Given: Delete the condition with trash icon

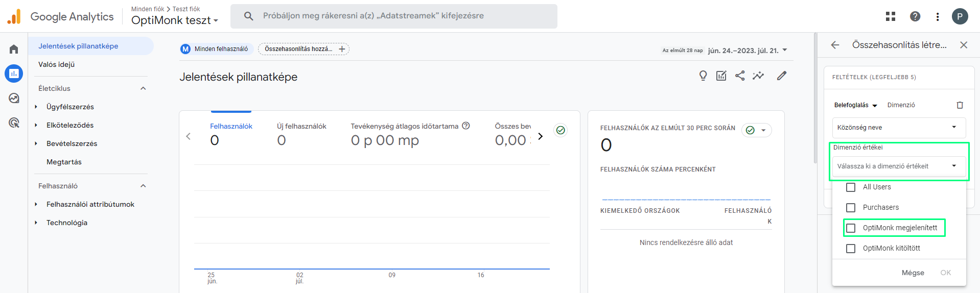Looking at the screenshot, I should point(960,105).
